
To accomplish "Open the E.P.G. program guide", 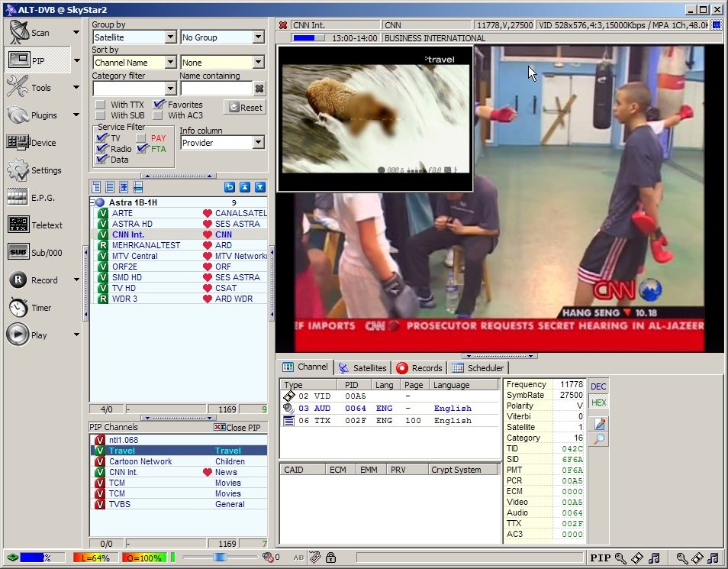I will (x=31, y=198).
